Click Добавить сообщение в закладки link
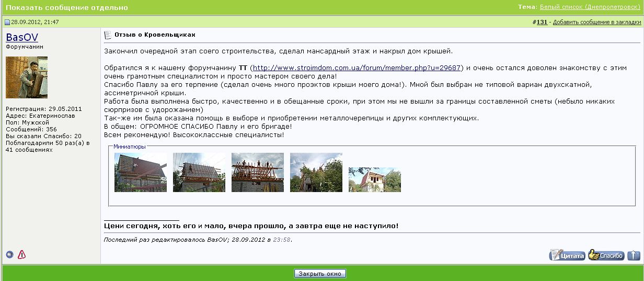The image size is (644, 281). pos(597,22)
